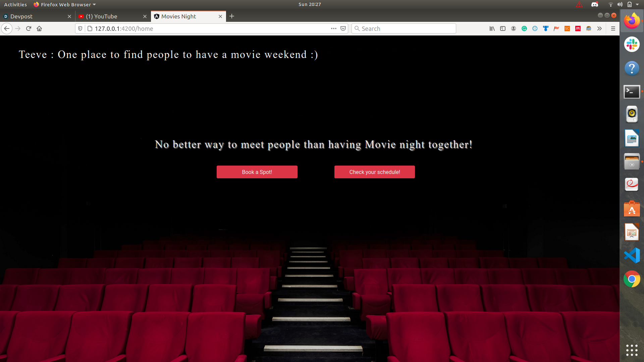Reload the current page

point(29,28)
